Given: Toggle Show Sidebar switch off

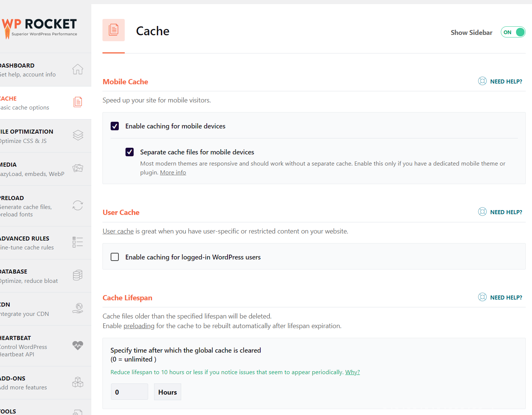Looking at the screenshot, I should [x=513, y=32].
